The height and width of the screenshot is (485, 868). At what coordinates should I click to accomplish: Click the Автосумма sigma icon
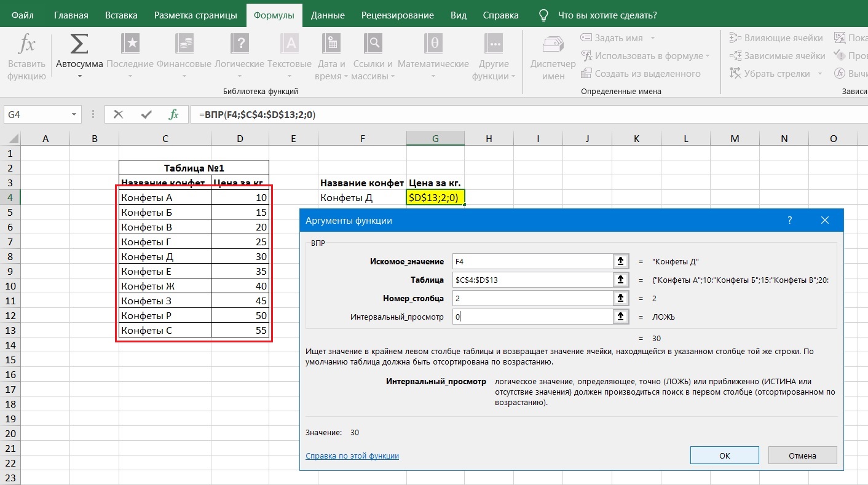coord(79,44)
